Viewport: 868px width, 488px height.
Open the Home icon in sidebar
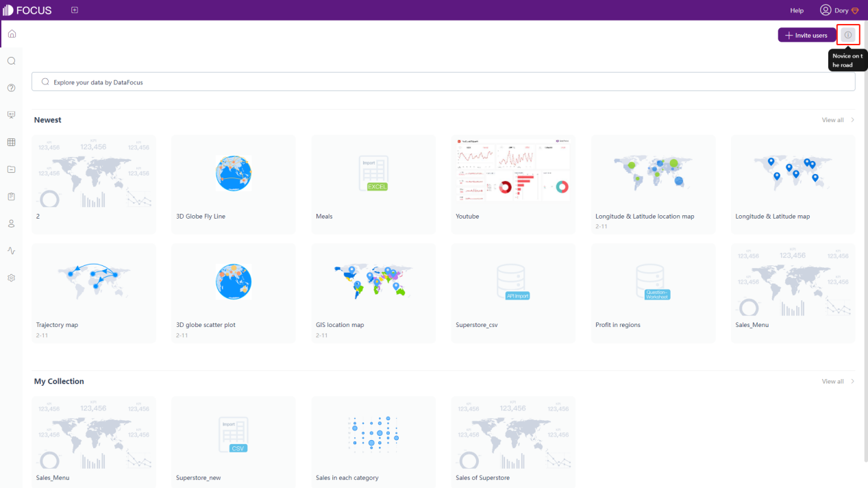11,33
